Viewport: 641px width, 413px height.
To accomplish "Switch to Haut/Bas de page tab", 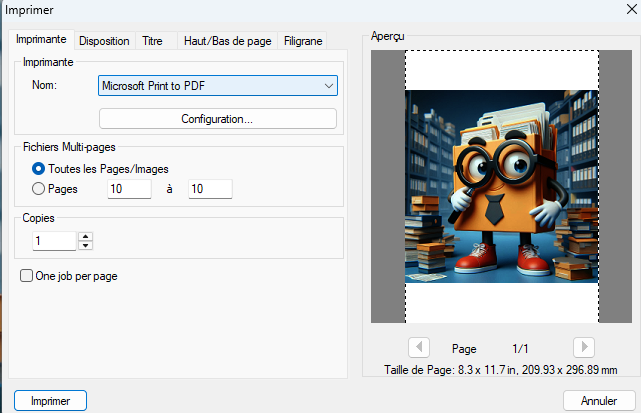I will click(x=227, y=41).
